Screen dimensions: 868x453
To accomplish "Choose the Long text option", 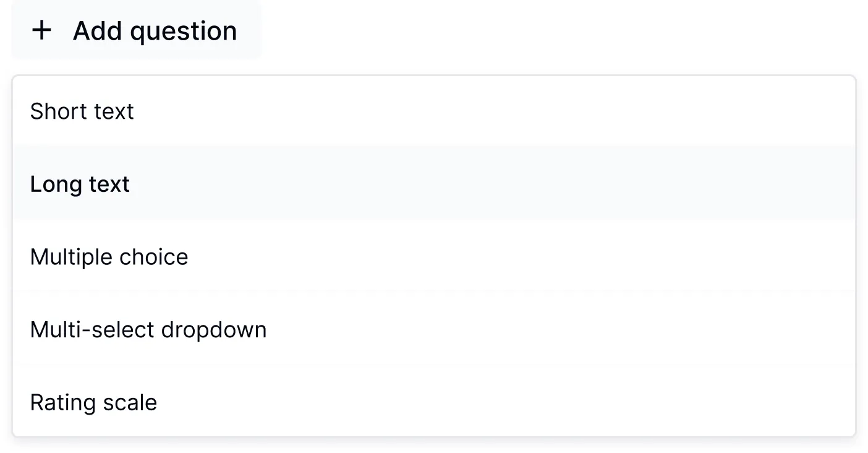I will point(80,184).
